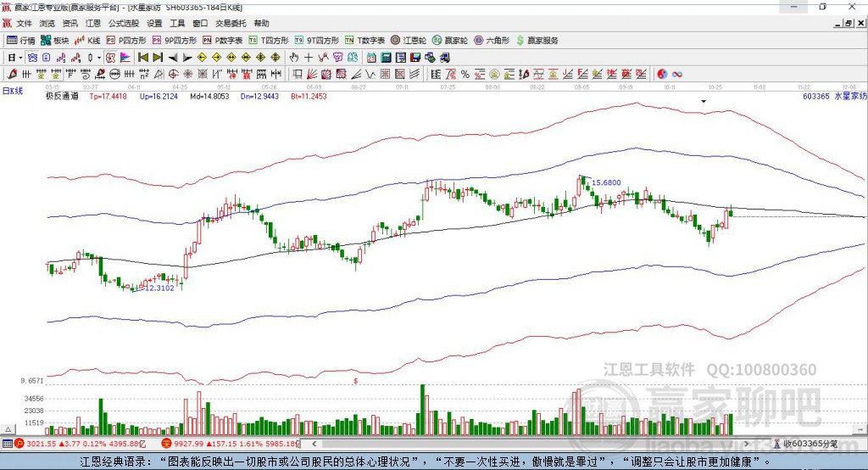Open the 行情 quotes view
868x470 pixels.
point(20,41)
